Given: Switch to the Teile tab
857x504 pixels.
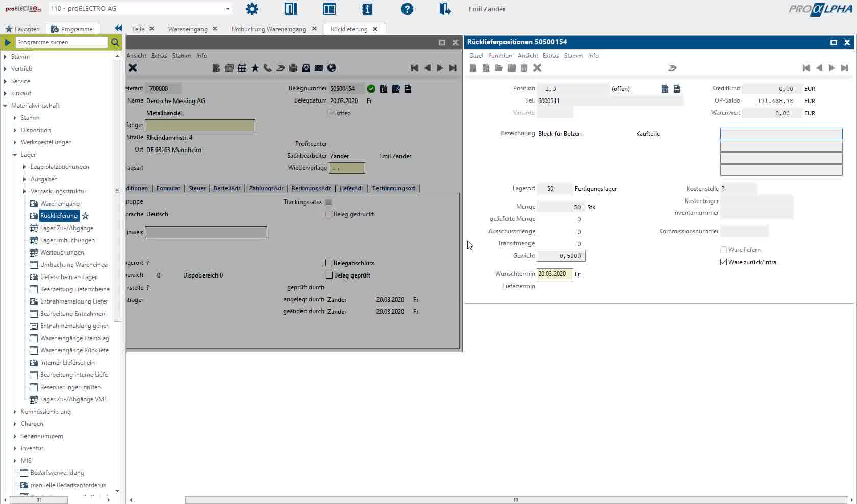Looking at the screenshot, I should click(138, 29).
